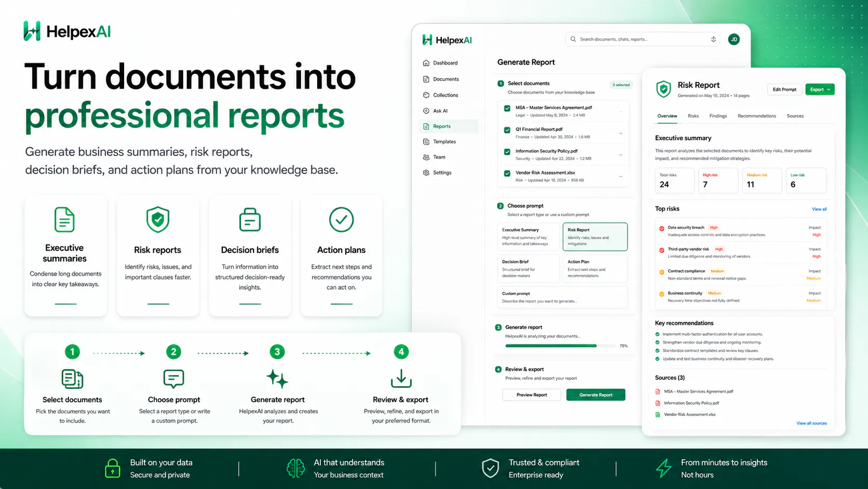Uncheck Vendor Risk Assessment.xlsx
Viewport: 868px width, 489px height.
point(507,174)
